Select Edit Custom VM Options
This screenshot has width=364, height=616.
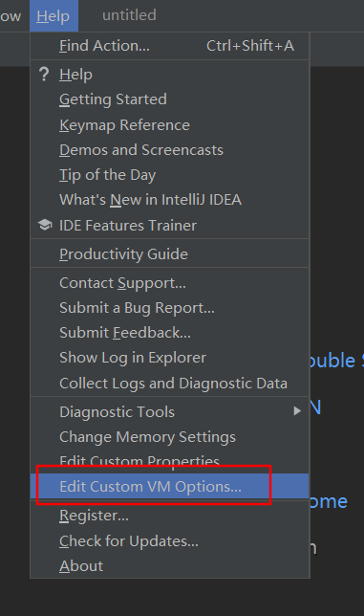170,487
